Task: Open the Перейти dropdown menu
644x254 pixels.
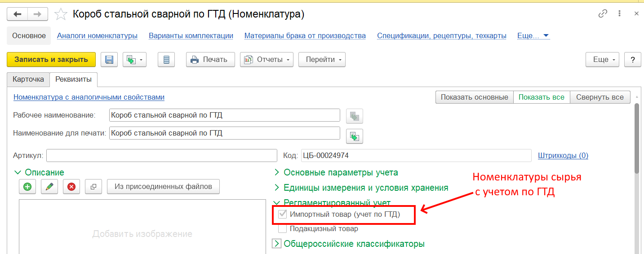Action: click(322, 60)
